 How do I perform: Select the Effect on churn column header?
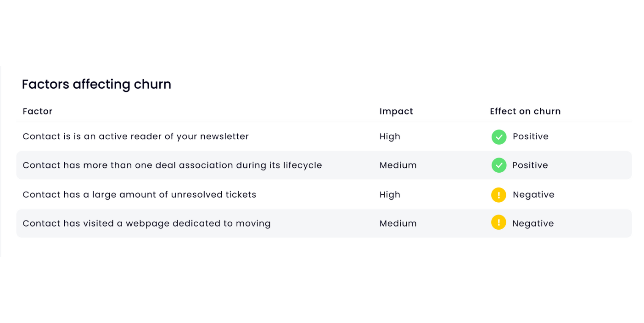tap(525, 111)
